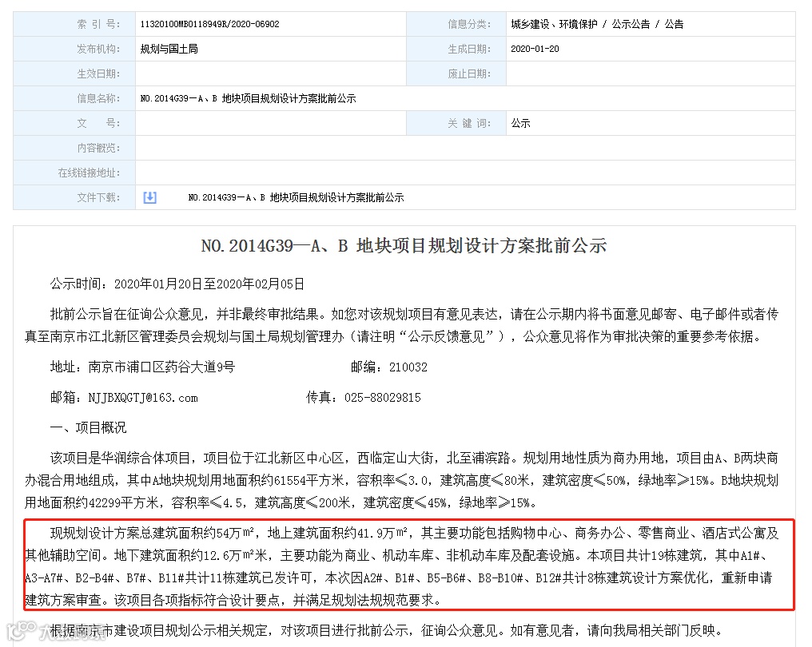Click the paragraph starting 该项目是华润综合体项目
Viewport: 812px width, 647px height.
[402, 480]
